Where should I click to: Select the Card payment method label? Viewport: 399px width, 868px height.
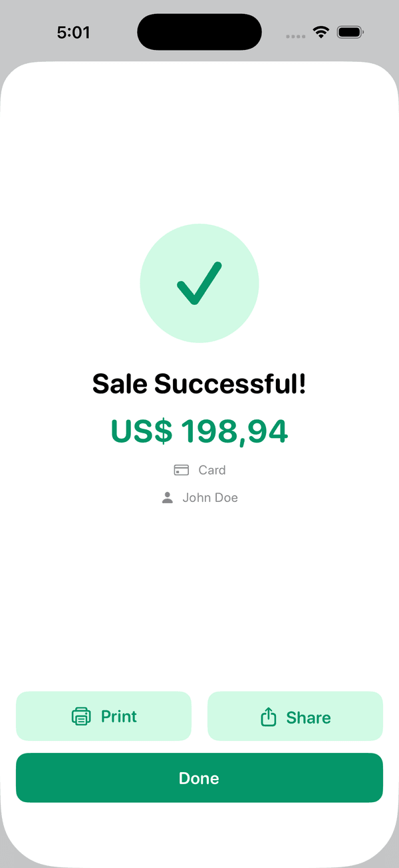pos(212,470)
